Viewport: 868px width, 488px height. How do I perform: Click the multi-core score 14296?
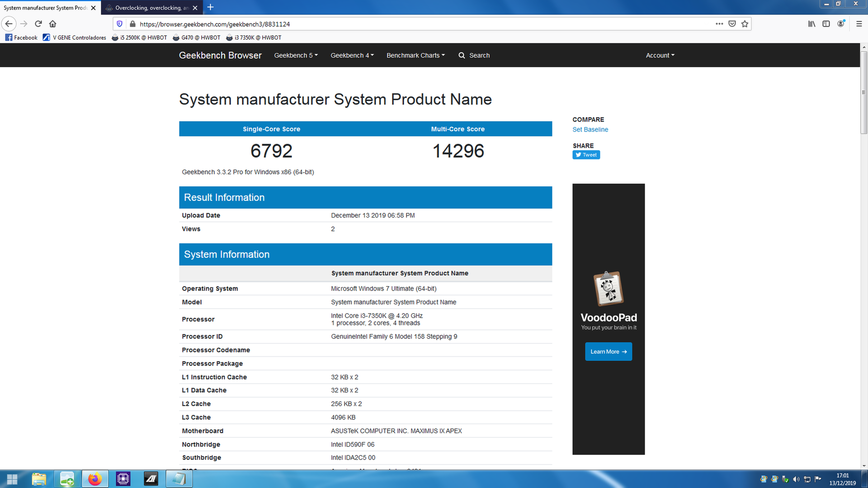pyautogui.click(x=458, y=151)
